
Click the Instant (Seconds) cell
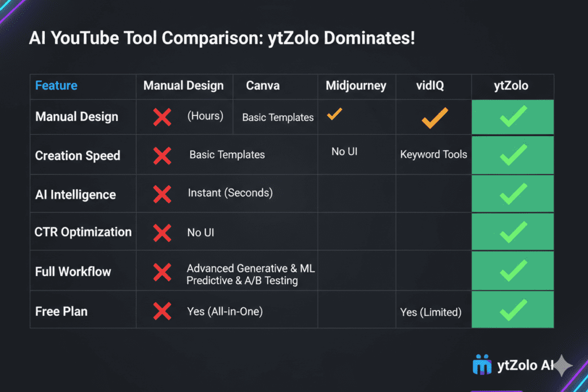[230, 193]
